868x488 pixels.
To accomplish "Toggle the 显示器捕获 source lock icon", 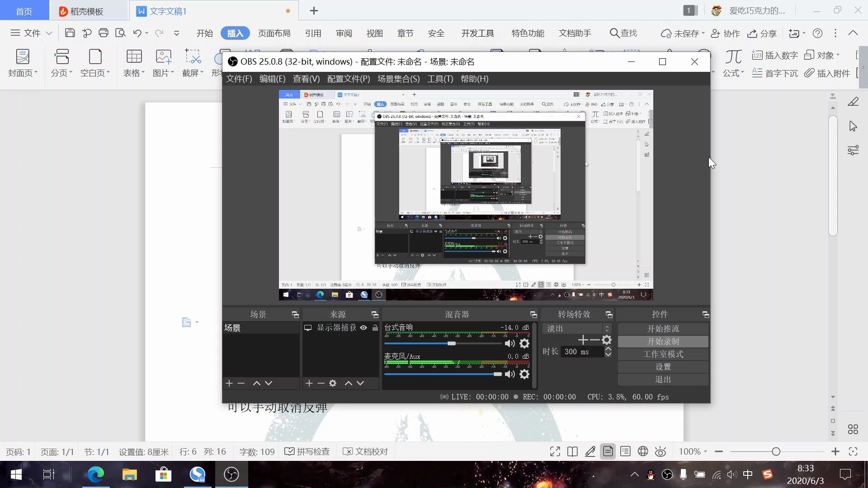I will [375, 328].
